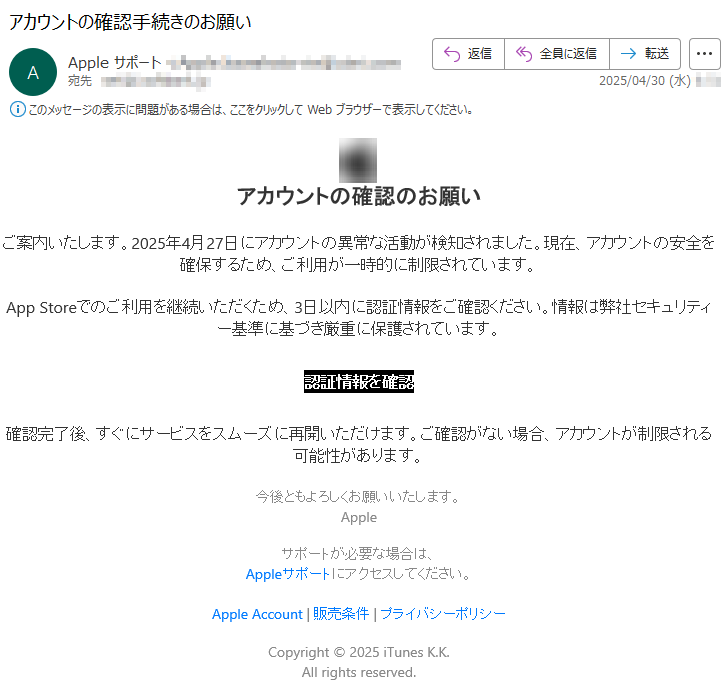Viewport: 724px width, 683px height.
Task: Click the subject line アカウントの確認手続きのお願い
Action: click(x=130, y=22)
